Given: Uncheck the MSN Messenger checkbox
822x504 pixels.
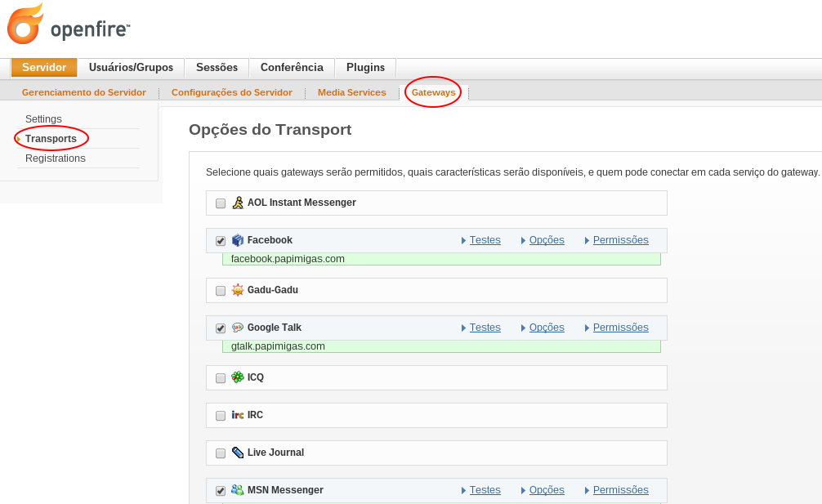Looking at the screenshot, I should point(221,491).
